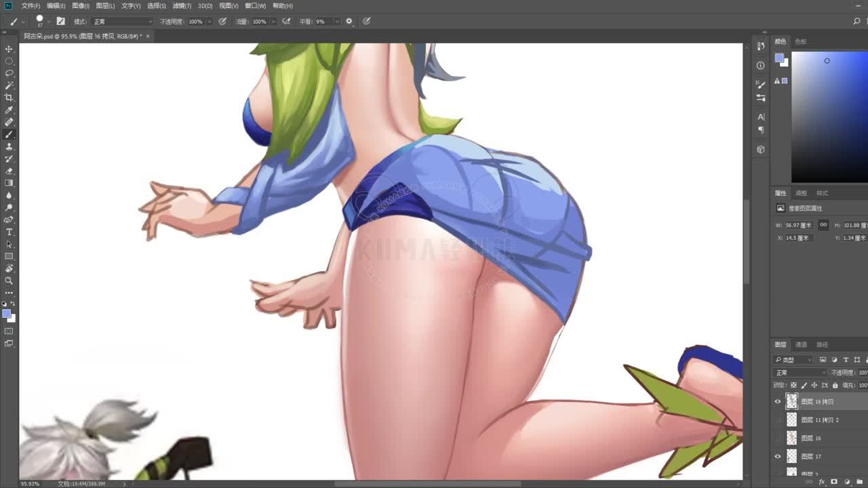The height and width of the screenshot is (488, 868).
Task: Hide the 图层 17 layer
Action: pyautogui.click(x=778, y=456)
